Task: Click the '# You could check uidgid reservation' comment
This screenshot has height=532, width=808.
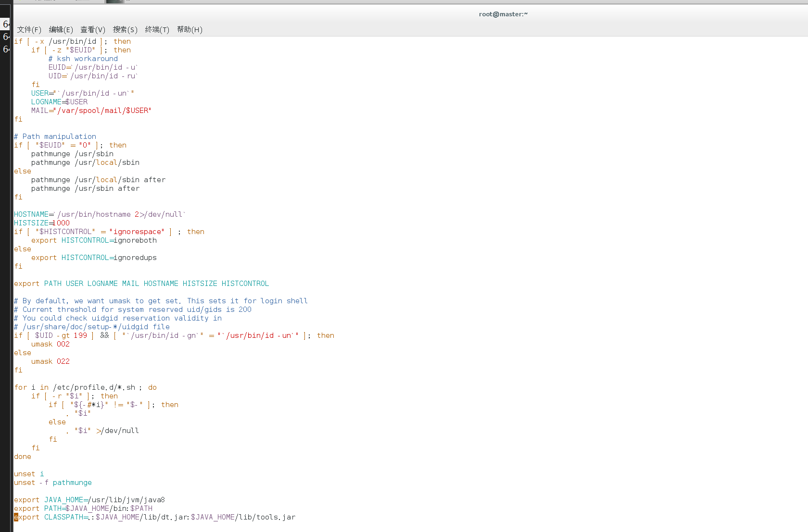Action: [x=118, y=318]
